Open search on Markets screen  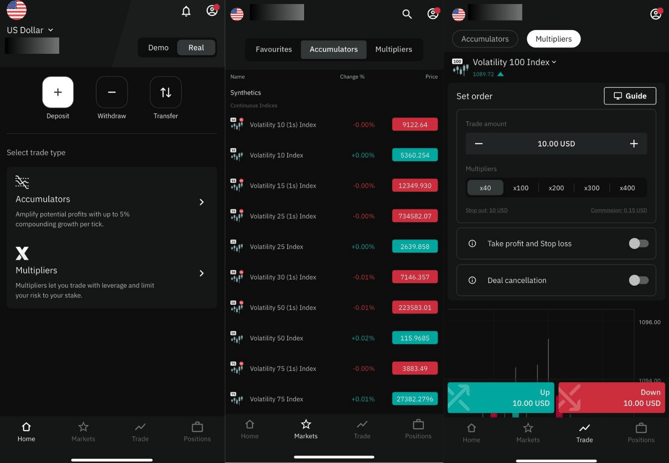pos(407,14)
